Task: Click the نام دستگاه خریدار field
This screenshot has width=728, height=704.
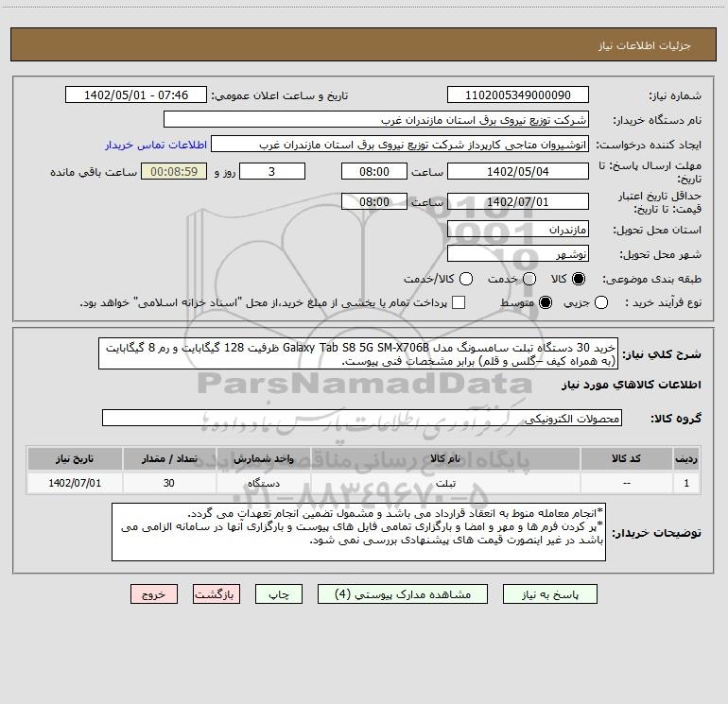Action: pyautogui.click(x=376, y=120)
